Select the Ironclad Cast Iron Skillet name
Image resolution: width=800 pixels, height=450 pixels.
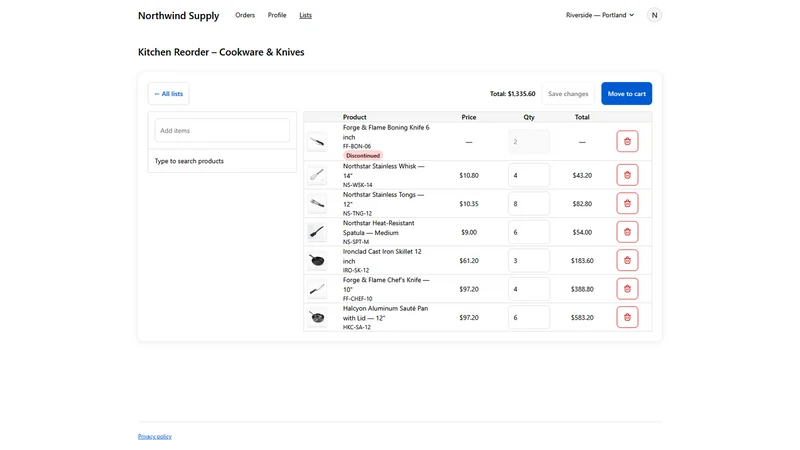pos(382,256)
